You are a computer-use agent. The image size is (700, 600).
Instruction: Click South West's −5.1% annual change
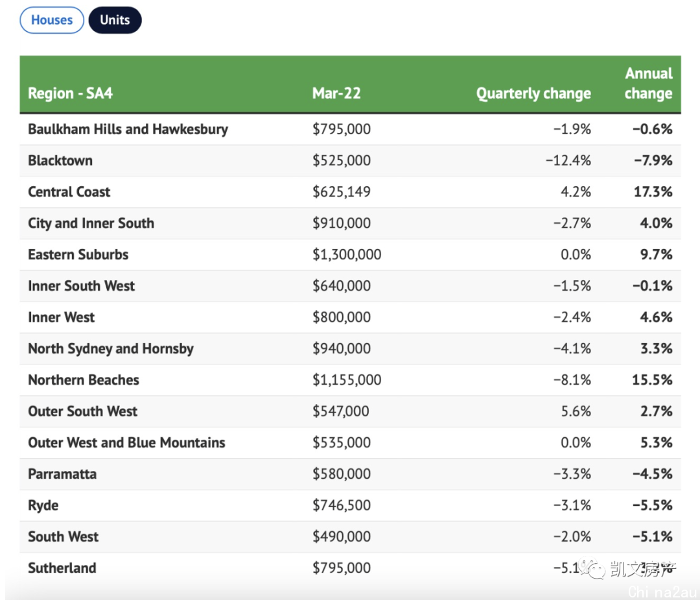pyautogui.click(x=653, y=536)
